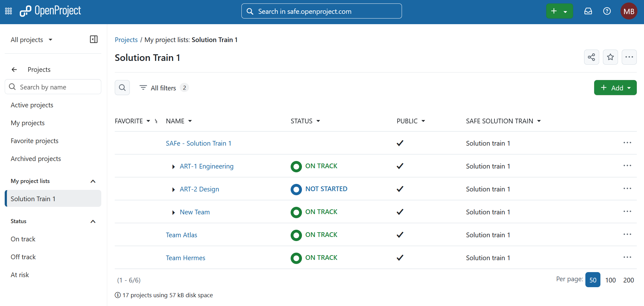Set per page to 200
Viewport: 644px width, 306px height.
[x=629, y=280]
